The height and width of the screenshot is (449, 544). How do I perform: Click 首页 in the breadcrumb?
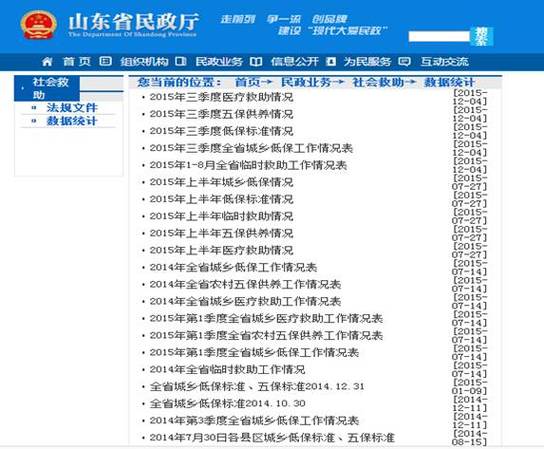click(x=248, y=82)
